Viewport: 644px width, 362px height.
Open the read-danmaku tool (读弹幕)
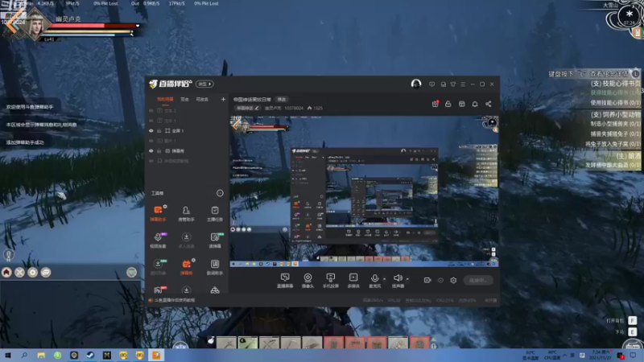click(x=215, y=240)
